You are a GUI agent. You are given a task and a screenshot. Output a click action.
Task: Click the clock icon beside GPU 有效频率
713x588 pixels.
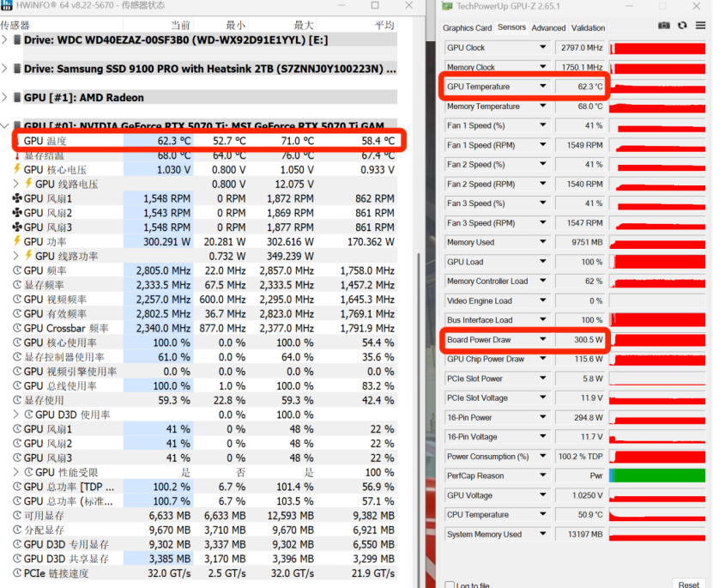tap(17, 313)
